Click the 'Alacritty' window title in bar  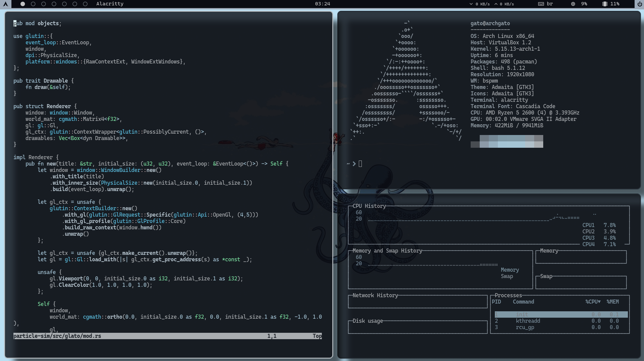(x=110, y=4)
